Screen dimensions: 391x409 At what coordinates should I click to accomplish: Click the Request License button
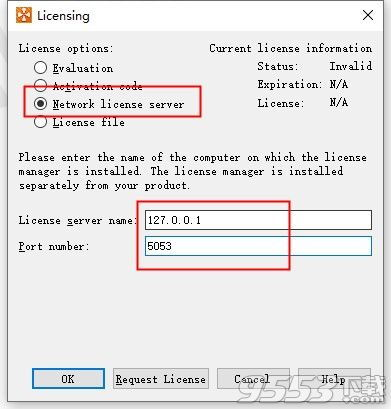click(x=161, y=379)
